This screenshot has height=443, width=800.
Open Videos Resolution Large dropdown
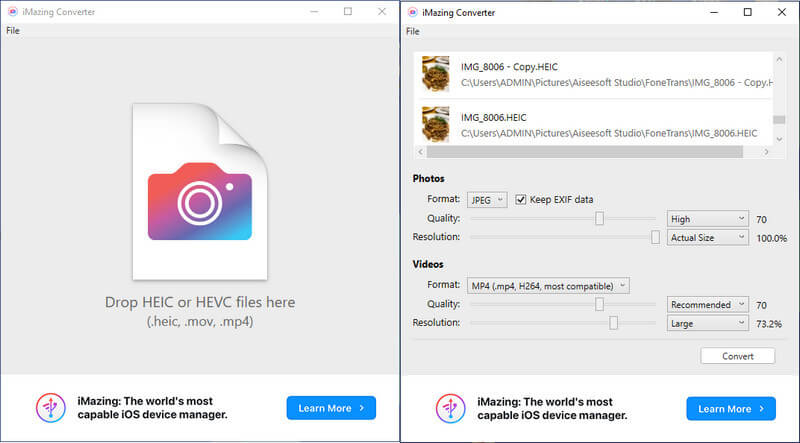pos(708,324)
